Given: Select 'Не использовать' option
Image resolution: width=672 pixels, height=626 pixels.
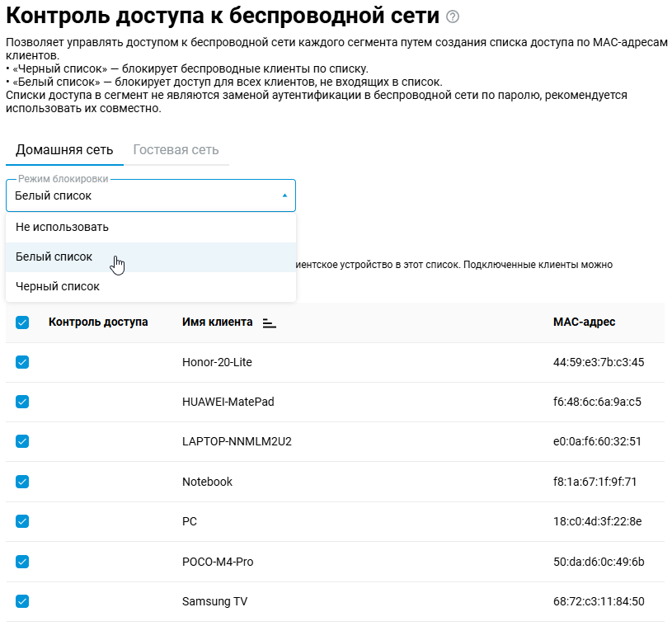Looking at the screenshot, I should point(62,227).
